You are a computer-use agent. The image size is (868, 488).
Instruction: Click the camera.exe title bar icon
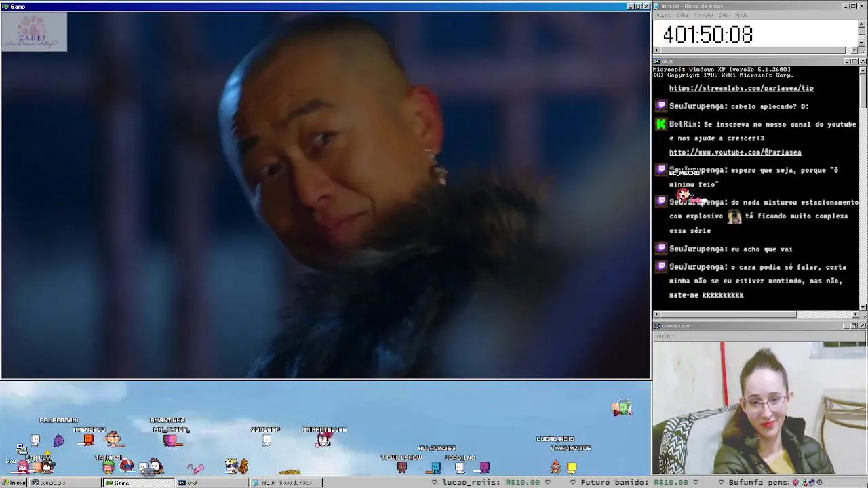pyautogui.click(x=656, y=326)
